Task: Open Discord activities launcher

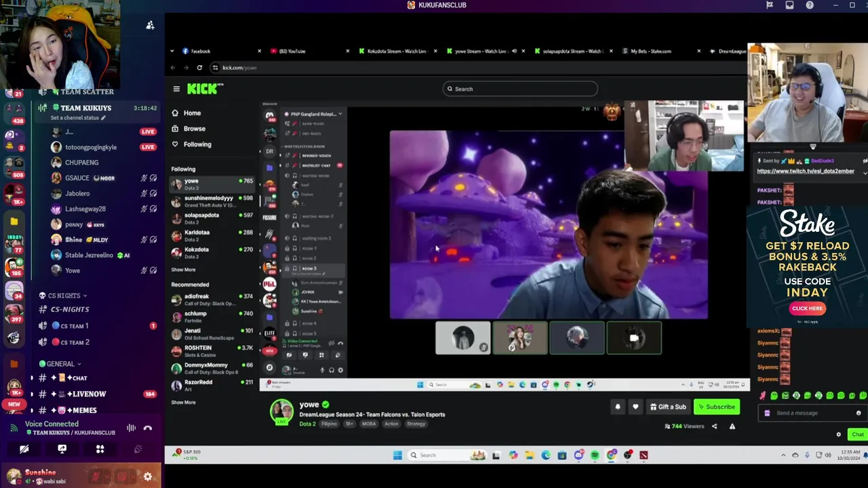Action: point(100,449)
